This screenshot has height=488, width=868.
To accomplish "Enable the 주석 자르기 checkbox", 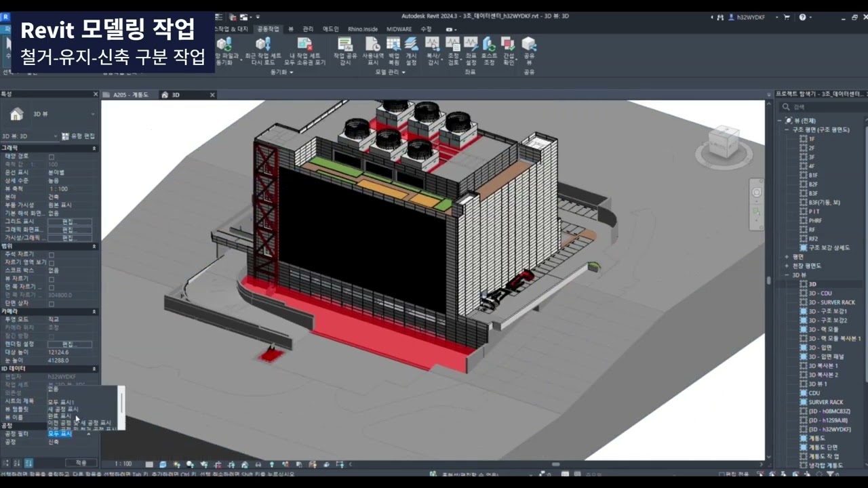I will tap(52, 255).
